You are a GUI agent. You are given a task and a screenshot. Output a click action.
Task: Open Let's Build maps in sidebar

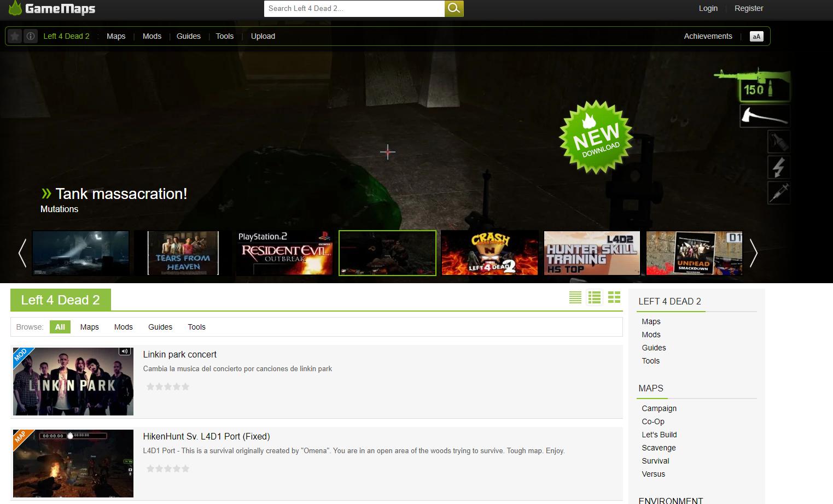click(659, 435)
